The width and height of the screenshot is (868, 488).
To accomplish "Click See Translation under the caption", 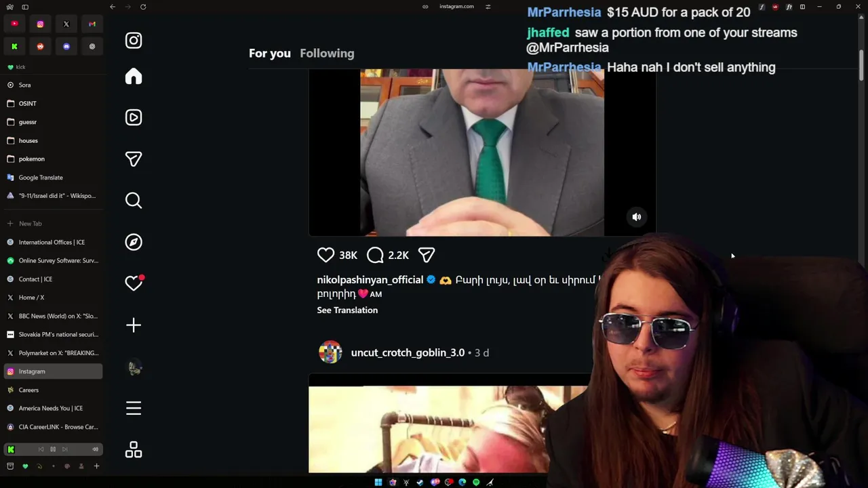I will pyautogui.click(x=347, y=310).
